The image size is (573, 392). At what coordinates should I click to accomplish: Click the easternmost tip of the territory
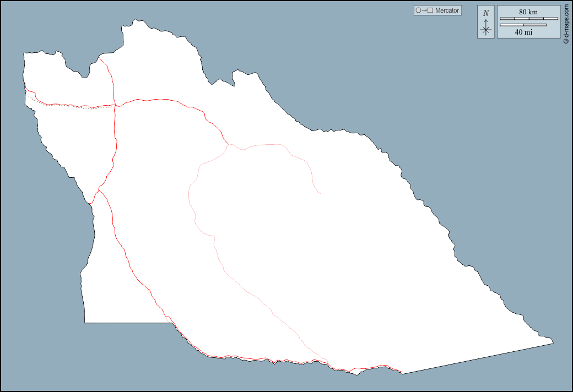point(553,344)
